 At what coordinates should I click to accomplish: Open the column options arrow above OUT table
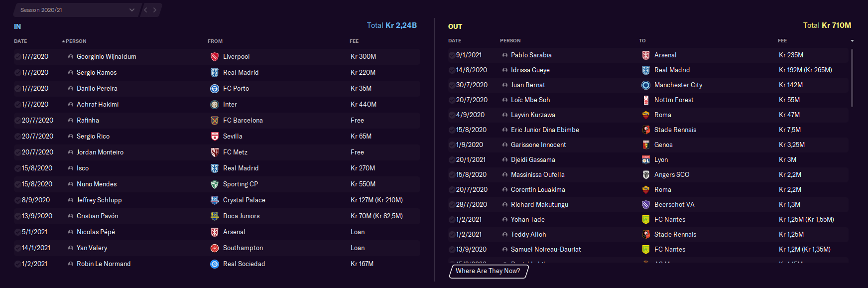(852, 41)
